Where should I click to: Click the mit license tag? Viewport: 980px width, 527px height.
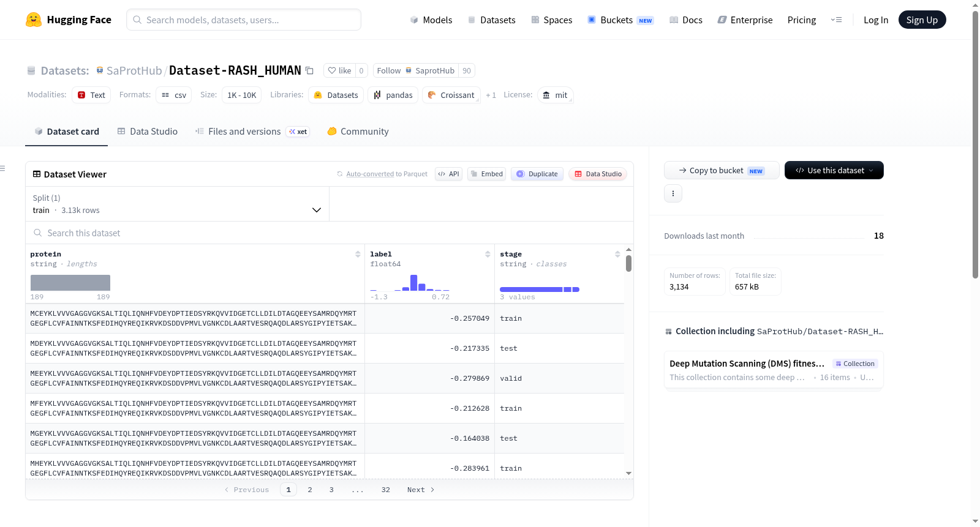[555, 95]
